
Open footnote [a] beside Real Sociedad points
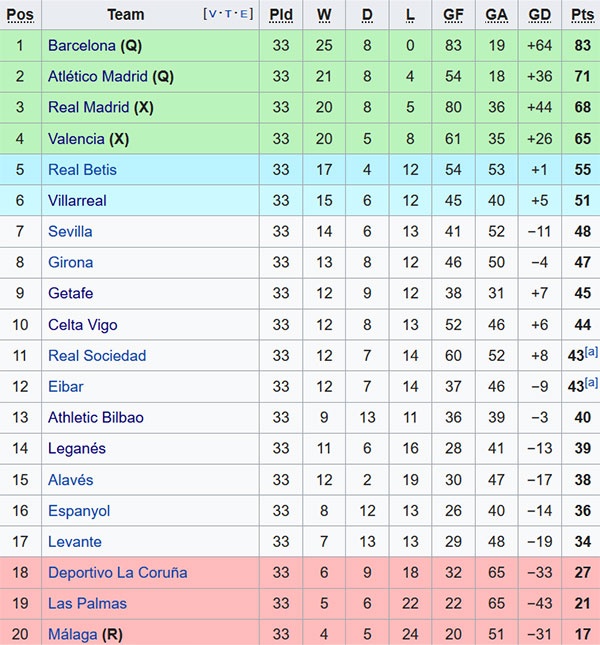[x=591, y=352]
